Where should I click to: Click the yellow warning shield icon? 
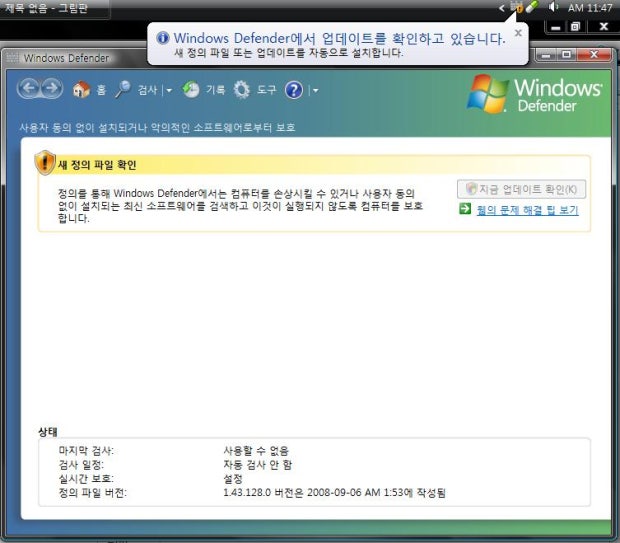45,163
